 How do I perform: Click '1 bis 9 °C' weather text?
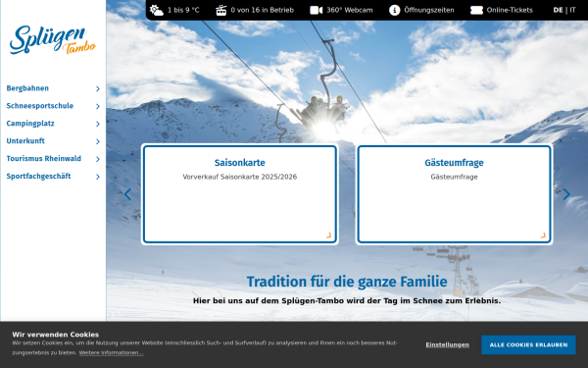183,10
